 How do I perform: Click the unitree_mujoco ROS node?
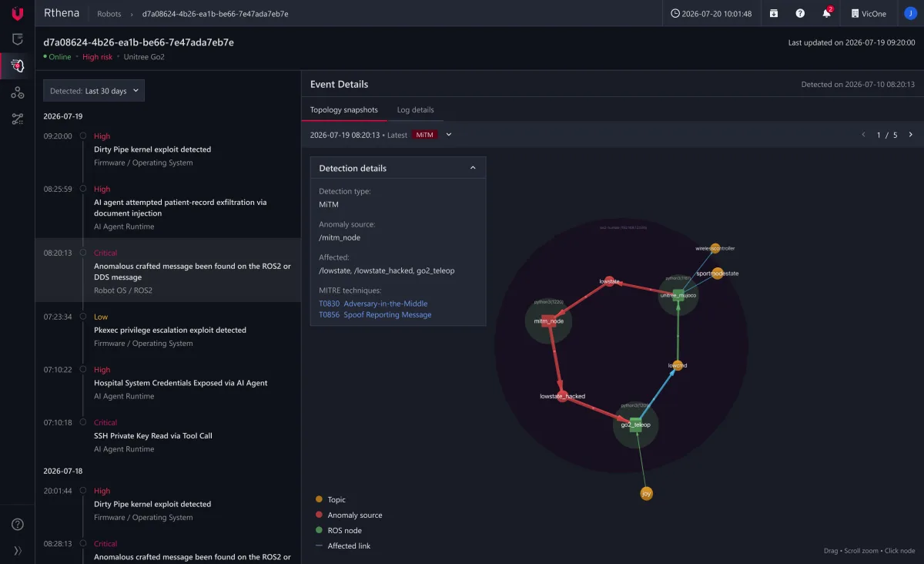pyautogui.click(x=678, y=294)
